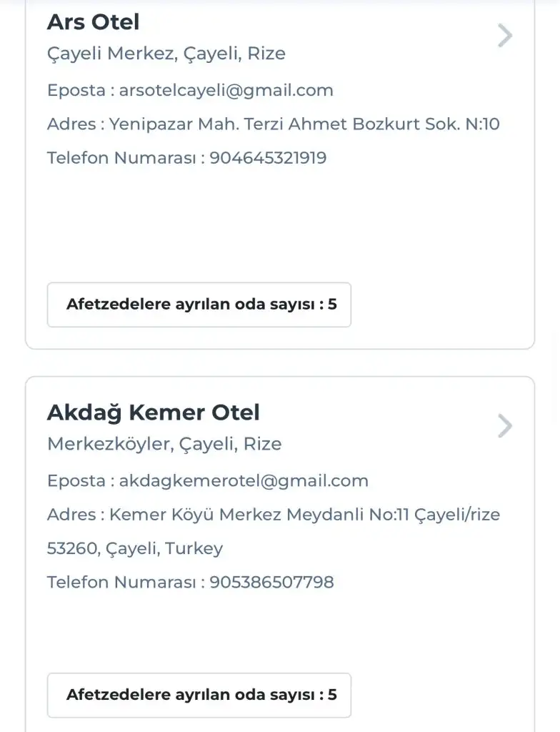Open the Ars Otel hotel title

click(93, 22)
